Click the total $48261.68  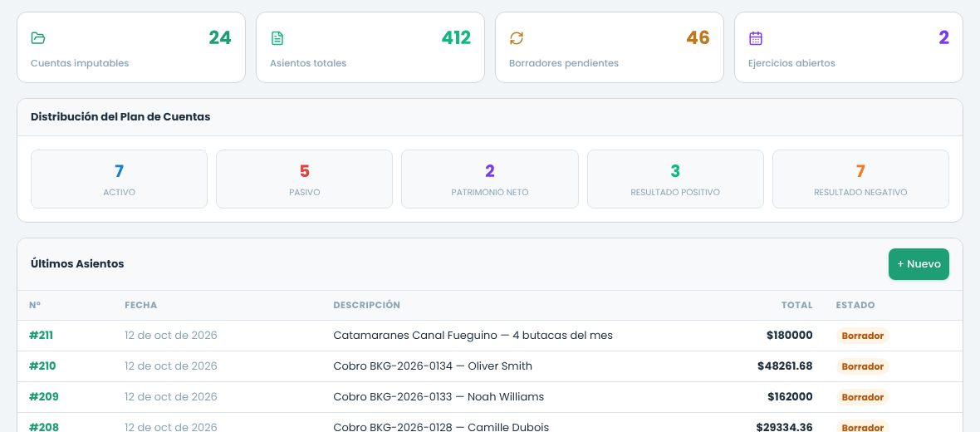[785, 366]
